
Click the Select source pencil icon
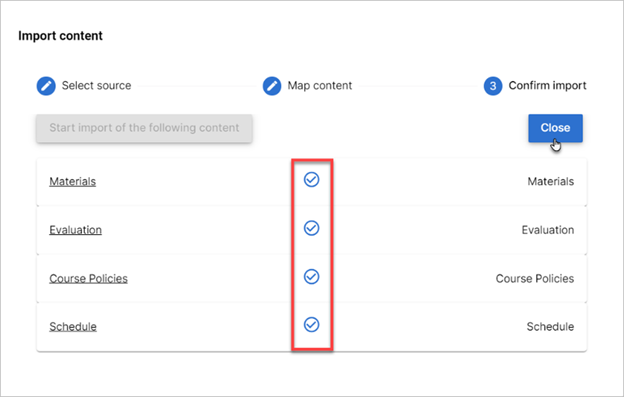pyautogui.click(x=46, y=86)
